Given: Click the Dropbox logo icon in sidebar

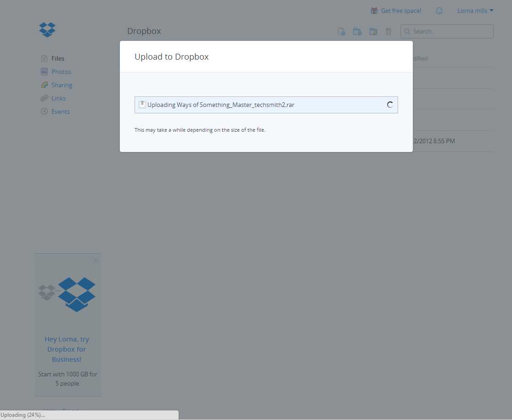Looking at the screenshot, I should [x=47, y=30].
